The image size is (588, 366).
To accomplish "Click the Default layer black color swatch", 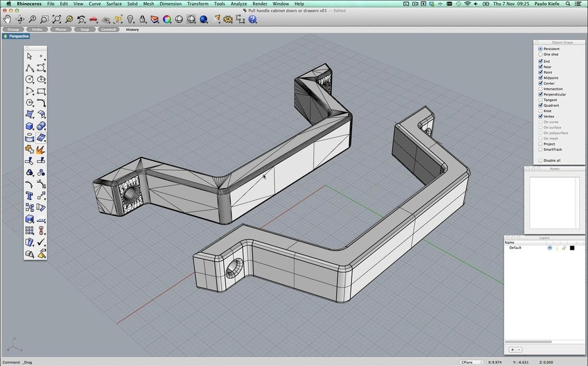I will [572, 248].
